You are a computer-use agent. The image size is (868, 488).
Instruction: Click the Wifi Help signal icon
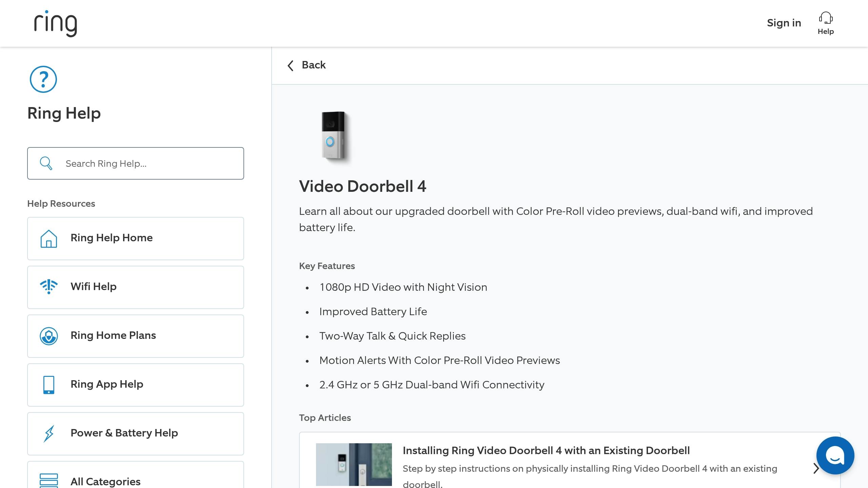click(49, 287)
